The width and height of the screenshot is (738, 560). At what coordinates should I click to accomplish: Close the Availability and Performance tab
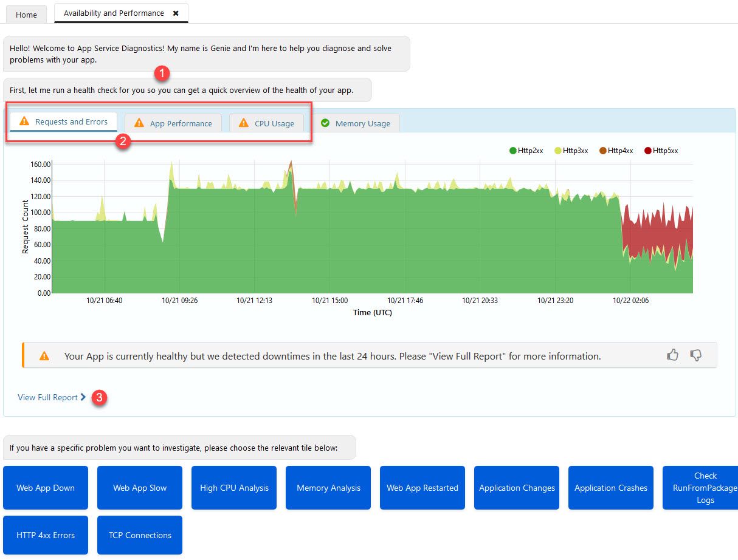pos(176,12)
